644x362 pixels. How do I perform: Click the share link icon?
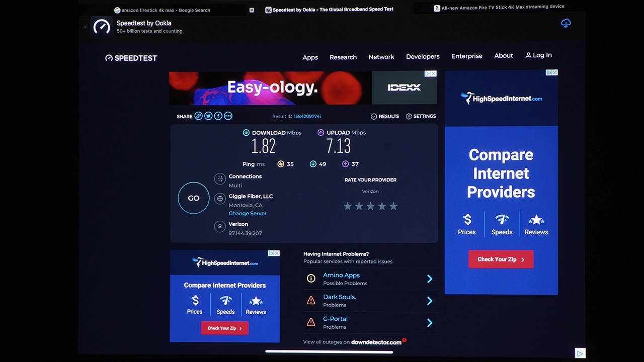coord(199,116)
